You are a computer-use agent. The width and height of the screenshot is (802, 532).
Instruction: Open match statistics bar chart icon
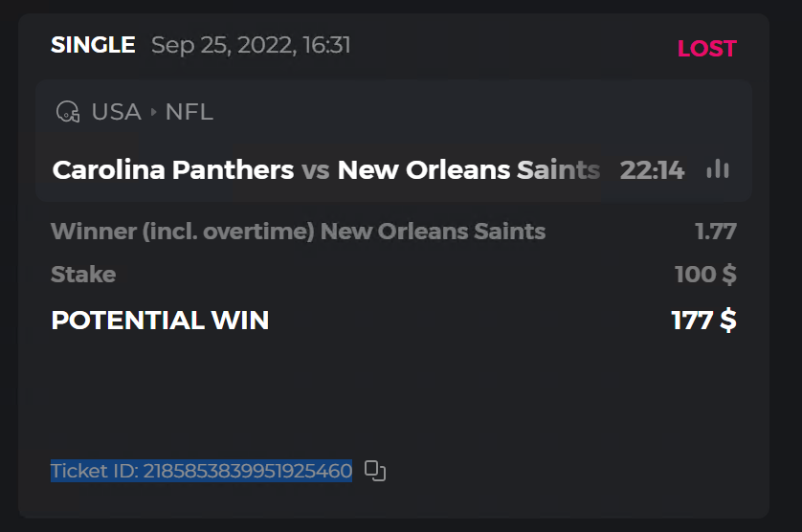pos(718,169)
